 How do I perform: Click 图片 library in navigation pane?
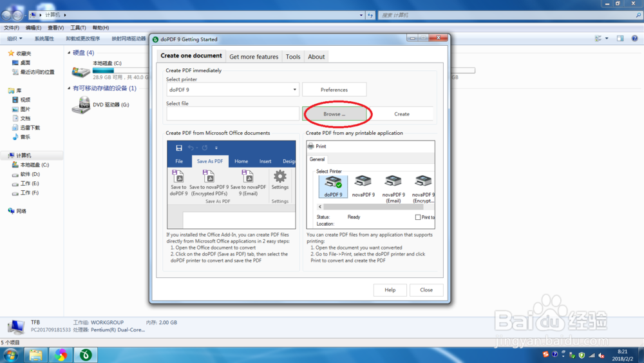[x=25, y=110]
